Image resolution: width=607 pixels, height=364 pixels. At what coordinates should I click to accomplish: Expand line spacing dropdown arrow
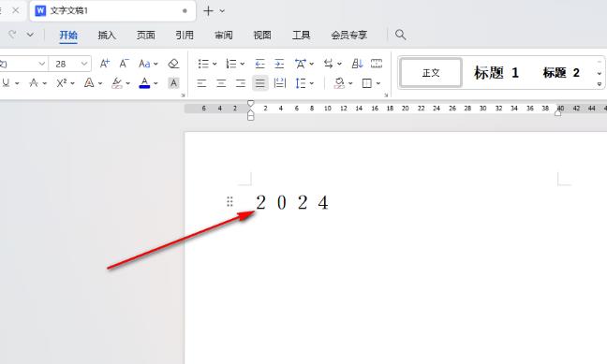(312, 83)
